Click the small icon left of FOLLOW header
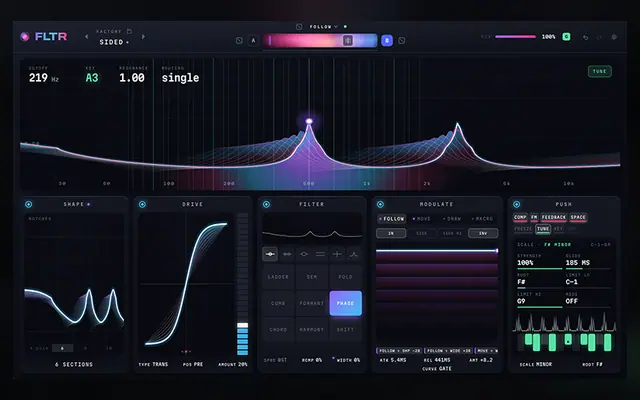The width and height of the screenshot is (640, 400). click(299, 27)
